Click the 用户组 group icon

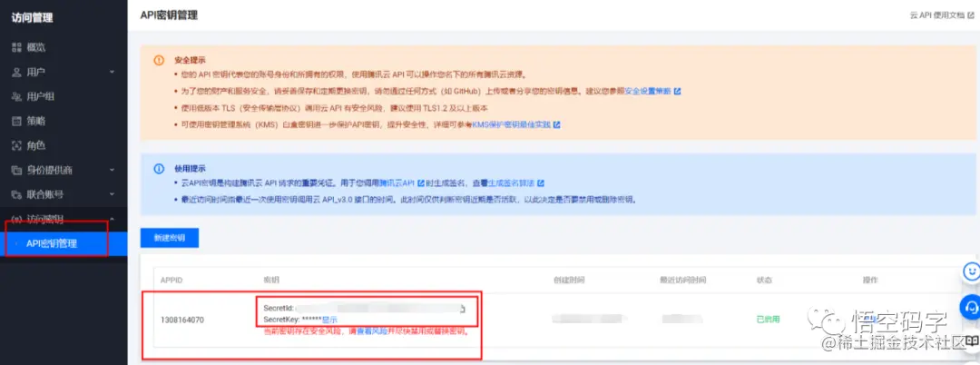tap(17, 96)
